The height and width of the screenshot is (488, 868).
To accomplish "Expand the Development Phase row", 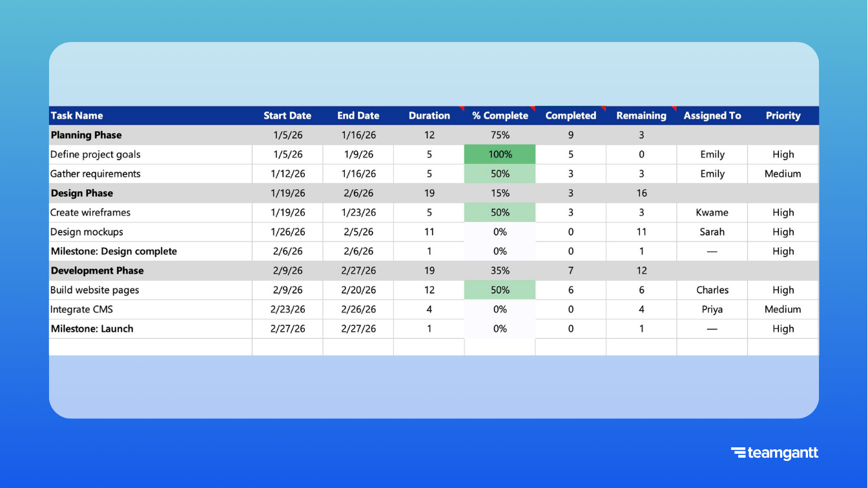I will [x=97, y=270].
